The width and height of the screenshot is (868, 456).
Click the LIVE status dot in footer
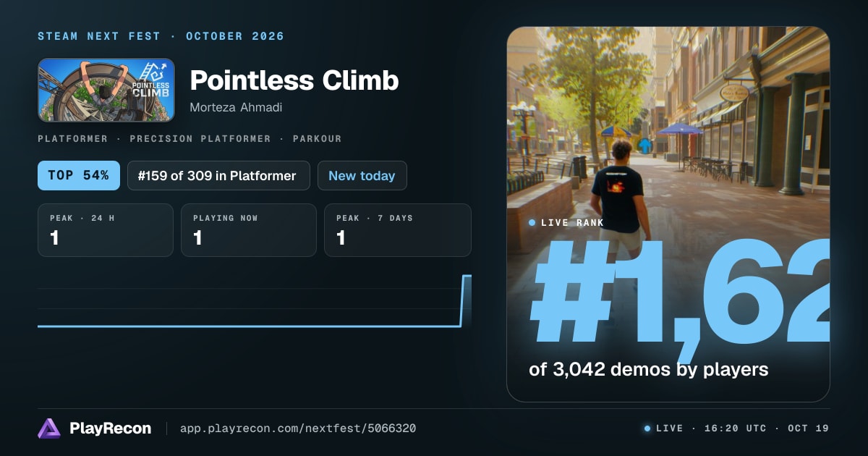pos(647,428)
